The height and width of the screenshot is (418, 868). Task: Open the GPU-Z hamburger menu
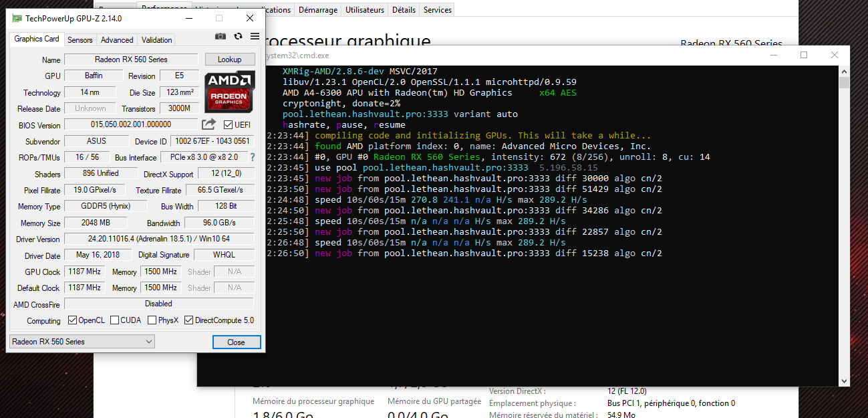point(255,36)
